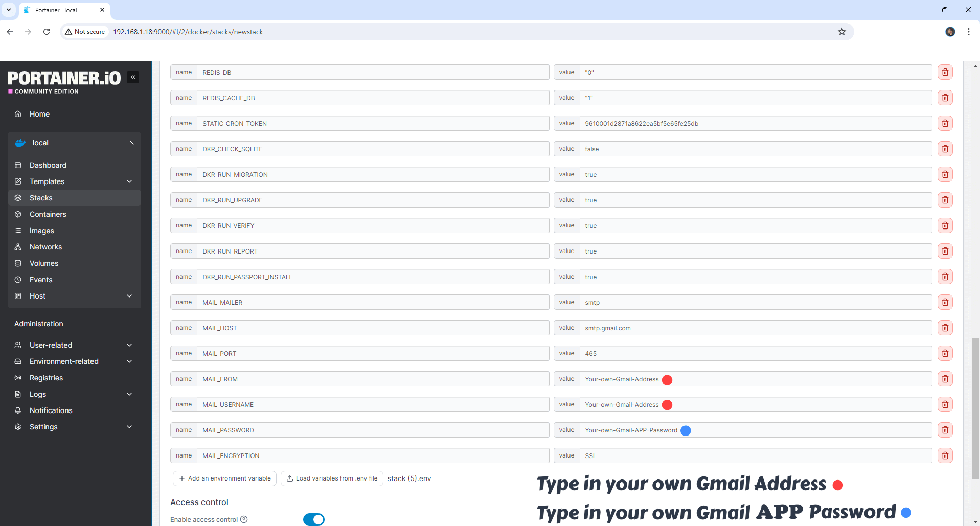Click Load variables from .env file
980x526 pixels.
point(332,478)
